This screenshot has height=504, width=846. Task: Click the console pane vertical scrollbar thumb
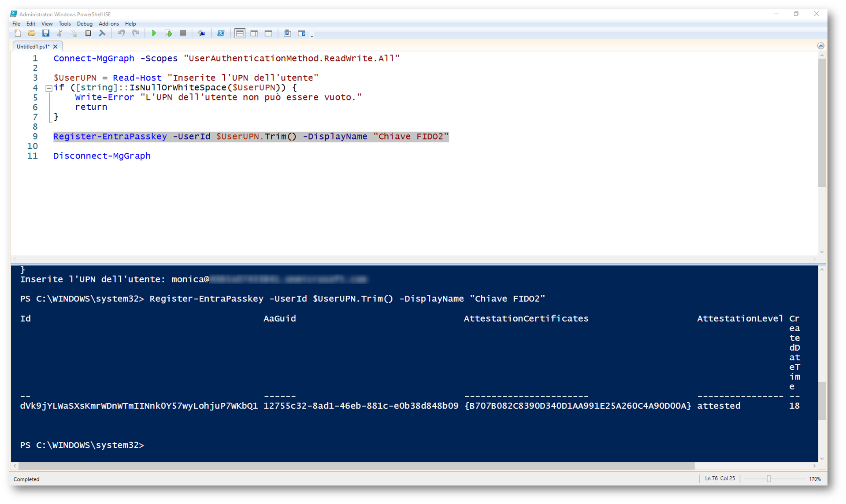pyautogui.click(x=822, y=401)
